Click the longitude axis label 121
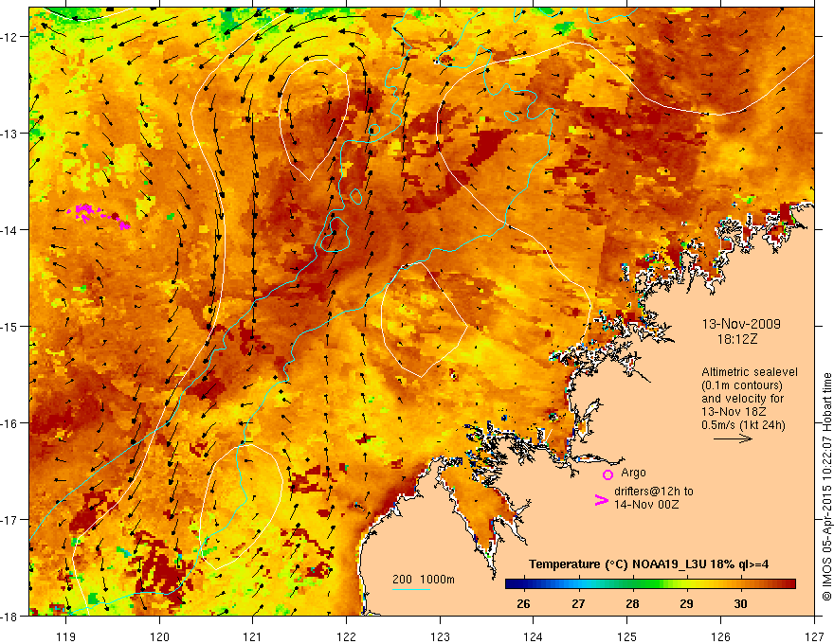This screenshot has height=644, width=834. point(253,636)
